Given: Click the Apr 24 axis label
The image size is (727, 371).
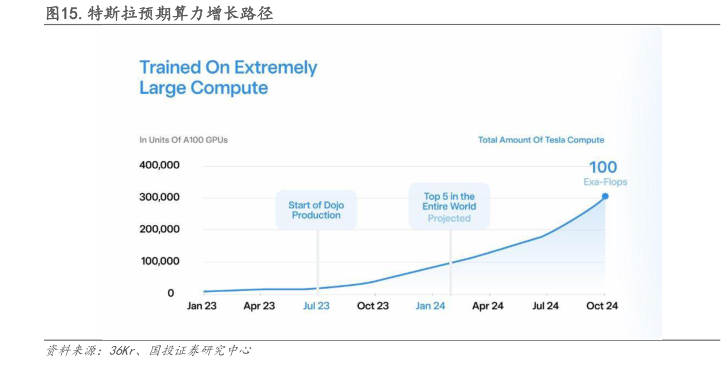Looking at the screenshot, I should [488, 306].
